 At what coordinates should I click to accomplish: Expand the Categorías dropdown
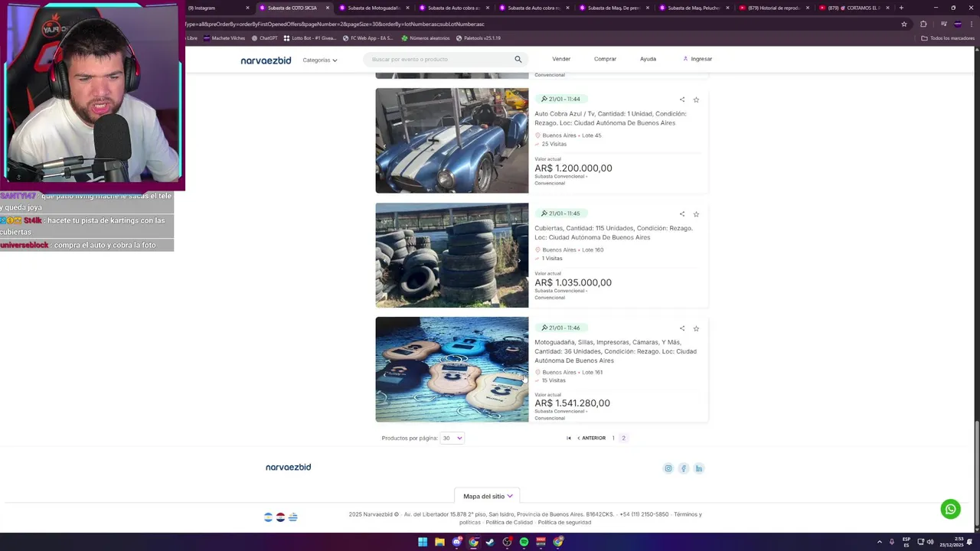[x=320, y=60]
